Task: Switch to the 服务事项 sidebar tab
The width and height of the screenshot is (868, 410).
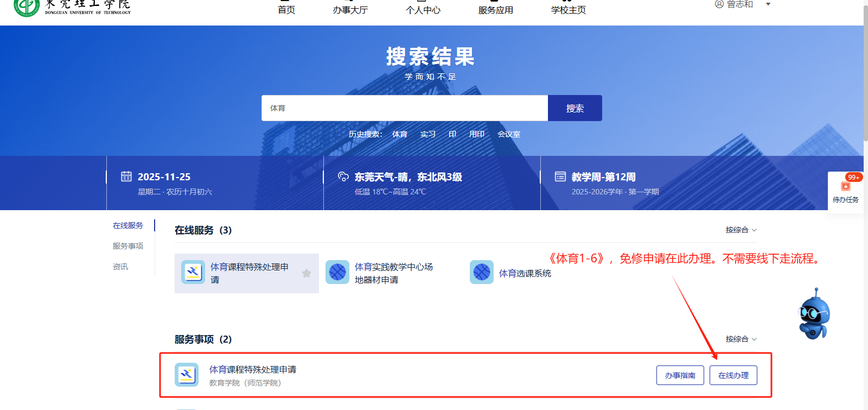Action: pos(128,246)
